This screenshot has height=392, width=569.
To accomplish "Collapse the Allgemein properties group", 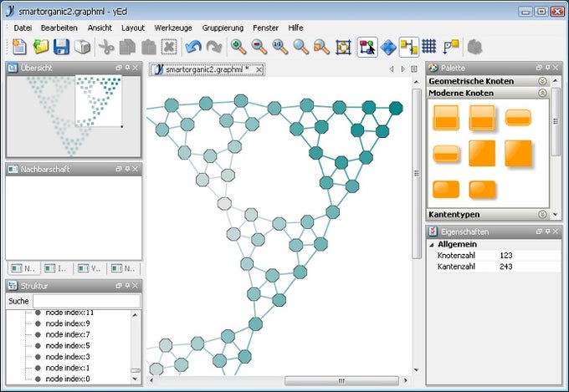I will [433, 244].
